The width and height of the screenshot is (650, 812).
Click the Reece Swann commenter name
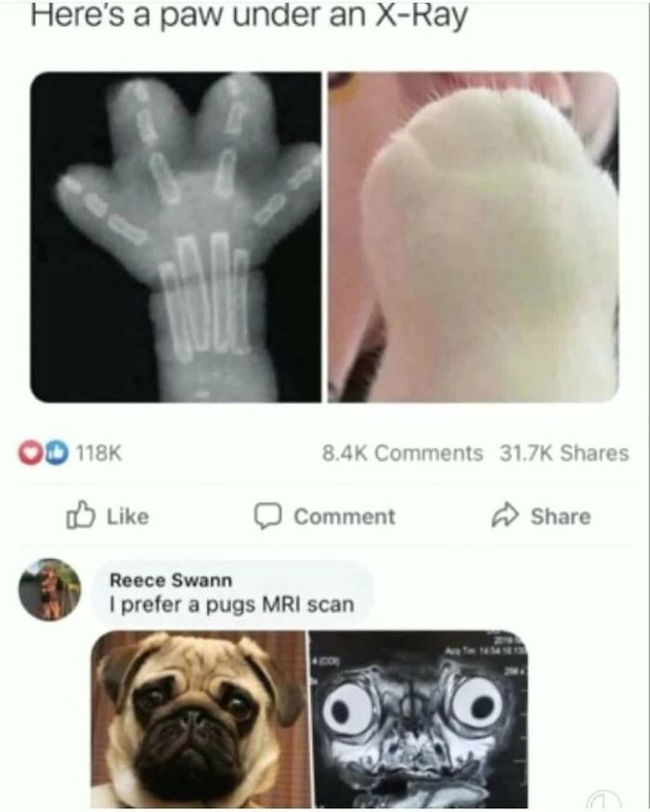coord(171,580)
